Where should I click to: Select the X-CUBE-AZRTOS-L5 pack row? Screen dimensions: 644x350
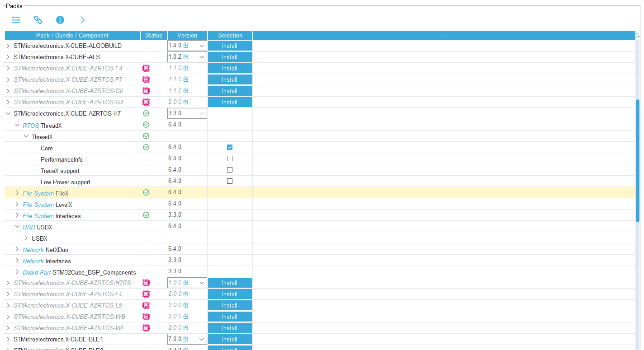pos(320,305)
